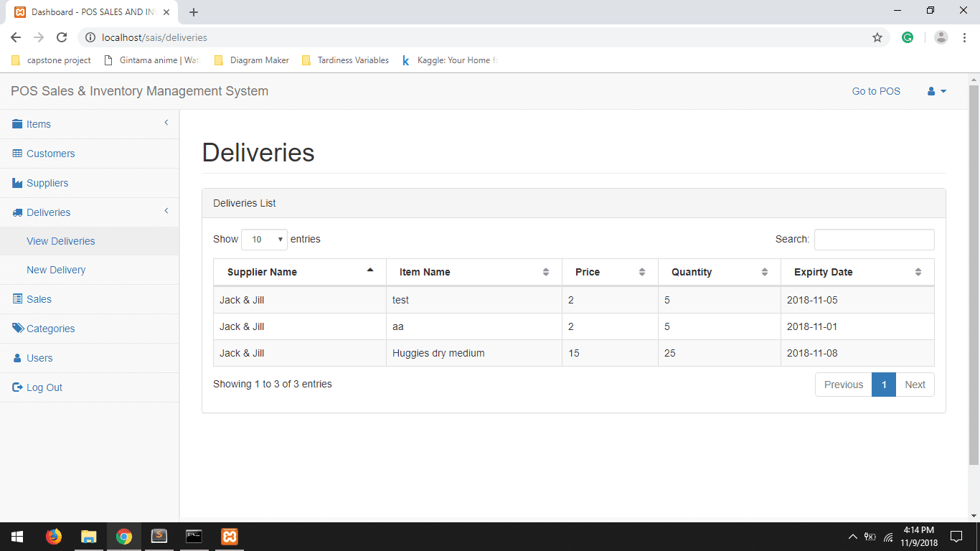Collapse the Items sidebar section

pyautogui.click(x=166, y=123)
